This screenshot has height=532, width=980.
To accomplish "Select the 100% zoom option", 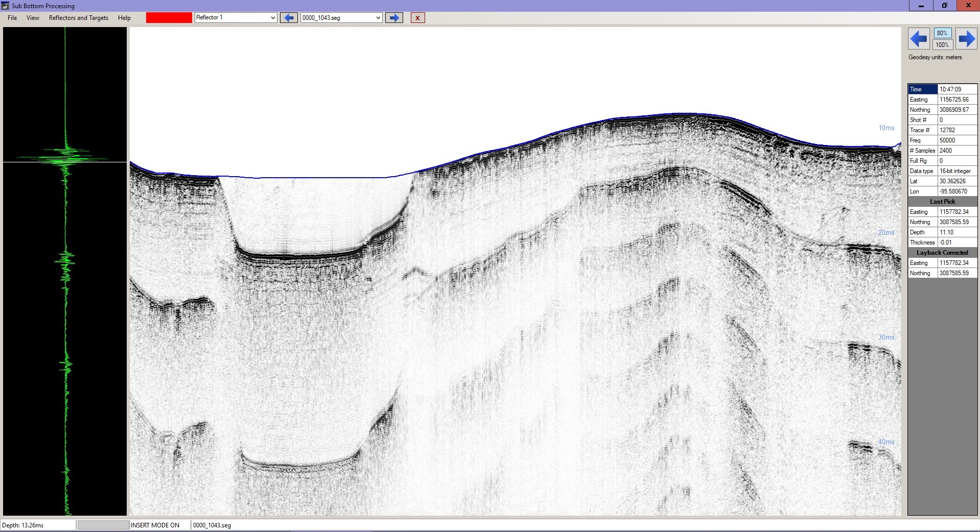I will point(942,45).
